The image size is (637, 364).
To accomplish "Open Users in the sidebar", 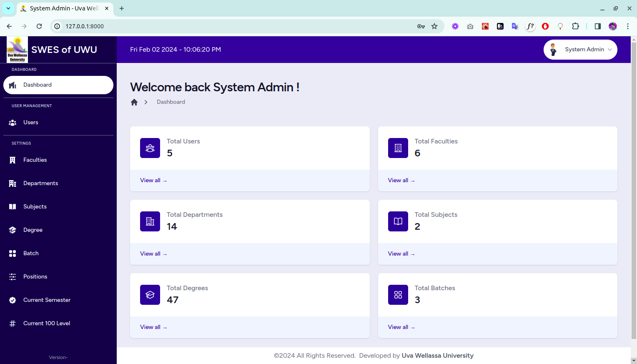I will [31, 123].
